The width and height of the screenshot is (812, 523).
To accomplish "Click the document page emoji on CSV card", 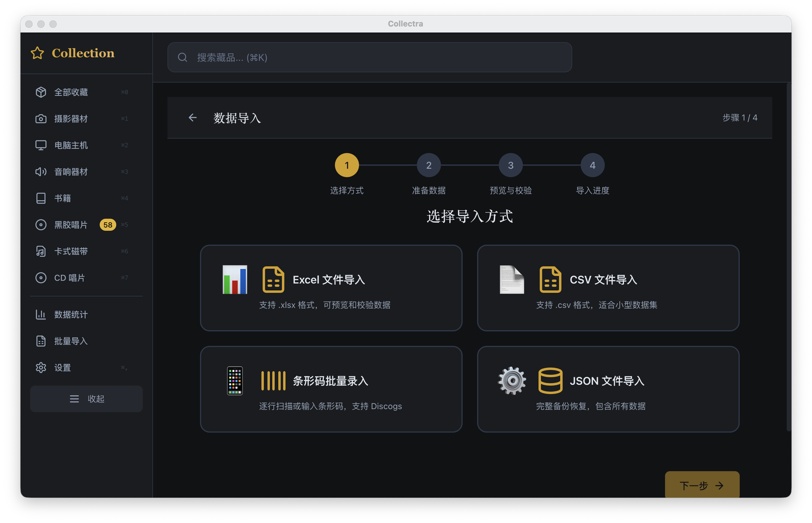I will click(x=512, y=280).
